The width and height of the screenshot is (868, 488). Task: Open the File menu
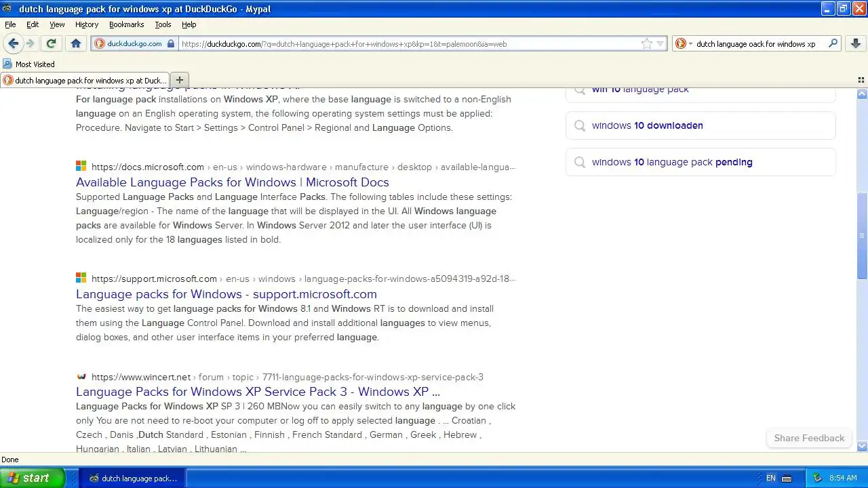click(x=10, y=24)
